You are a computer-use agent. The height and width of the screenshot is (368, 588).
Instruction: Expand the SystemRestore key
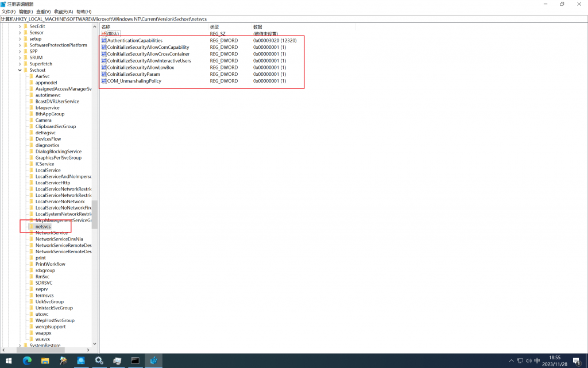coord(20,346)
